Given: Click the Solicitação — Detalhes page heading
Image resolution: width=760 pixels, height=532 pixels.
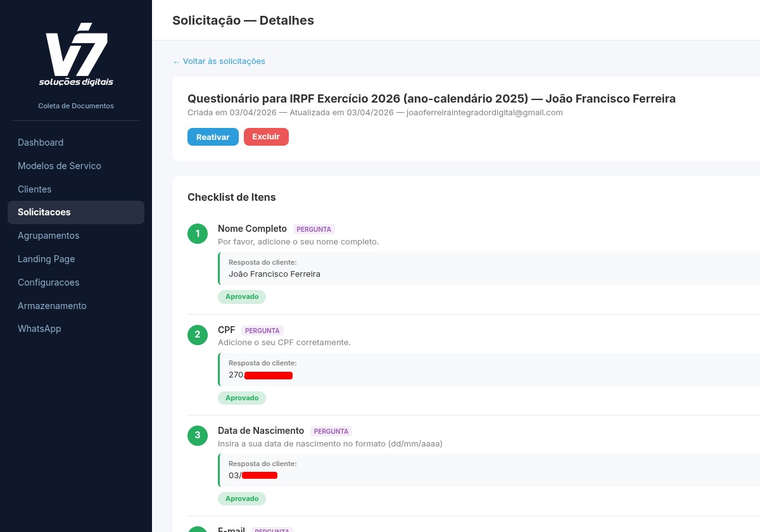Looking at the screenshot, I should (x=243, y=20).
